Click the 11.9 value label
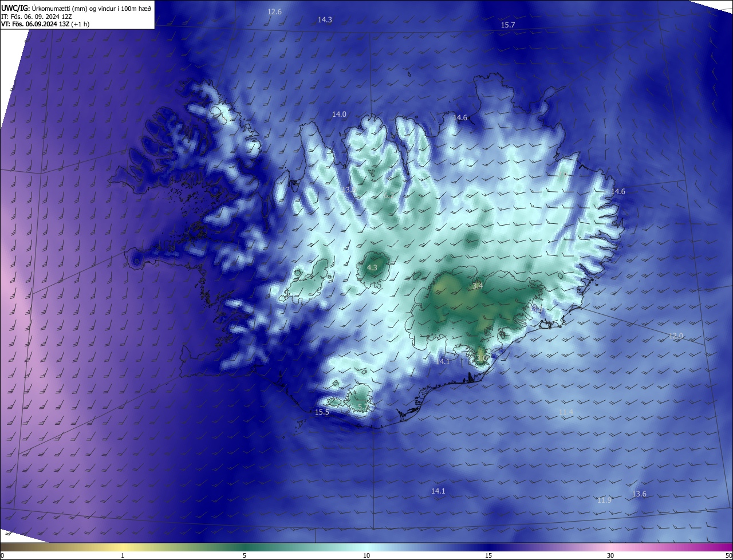Image resolution: width=733 pixels, height=560 pixels. click(x=604, y=500)
